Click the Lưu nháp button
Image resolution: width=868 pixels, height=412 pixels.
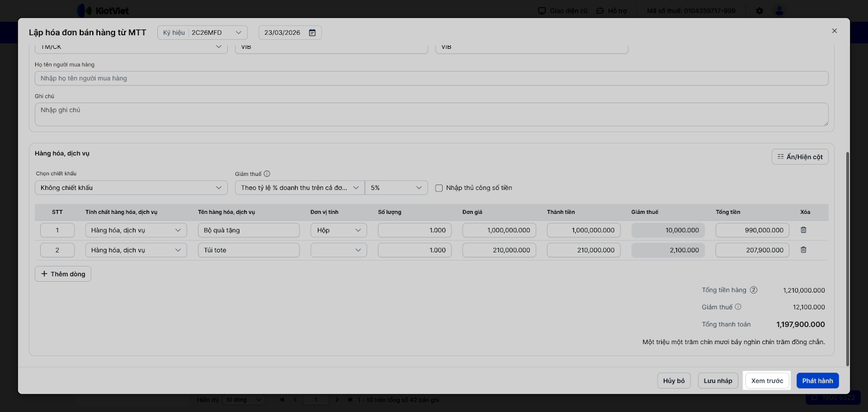(x=718, y=381)
